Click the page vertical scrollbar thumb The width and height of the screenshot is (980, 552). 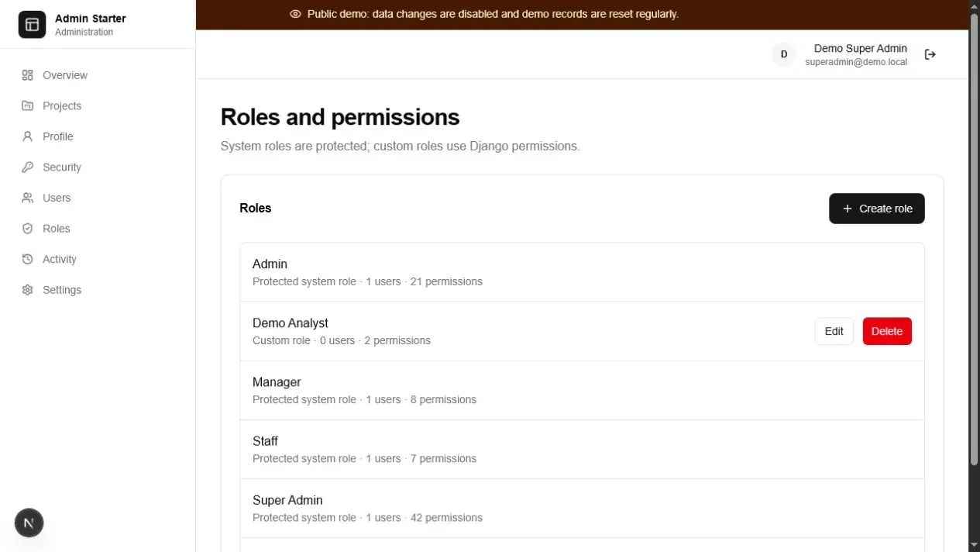click(x=974, y=239)
